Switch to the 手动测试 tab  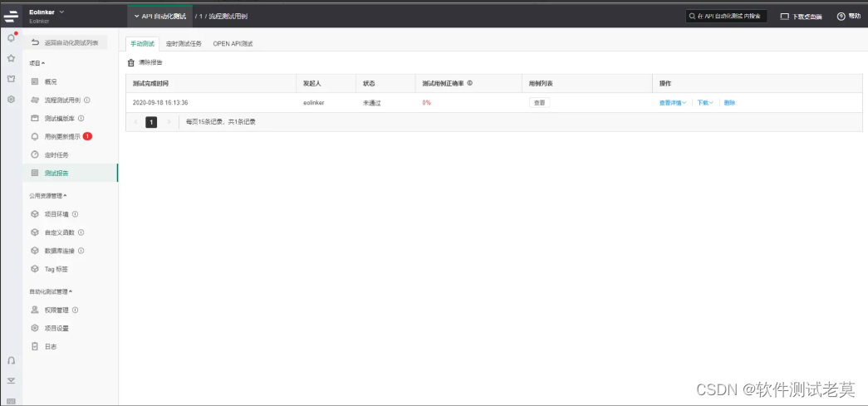click(x=142, y=44)
